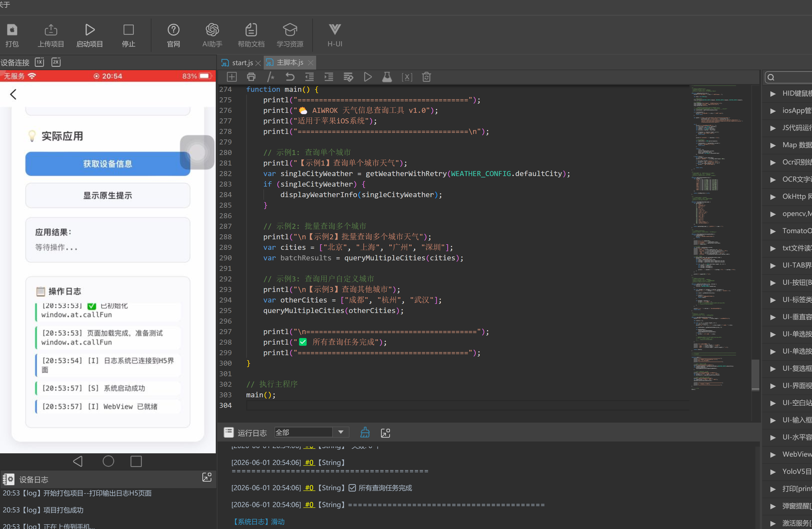
Task: Tap the Android home circle button
Action: coord(108,461)
